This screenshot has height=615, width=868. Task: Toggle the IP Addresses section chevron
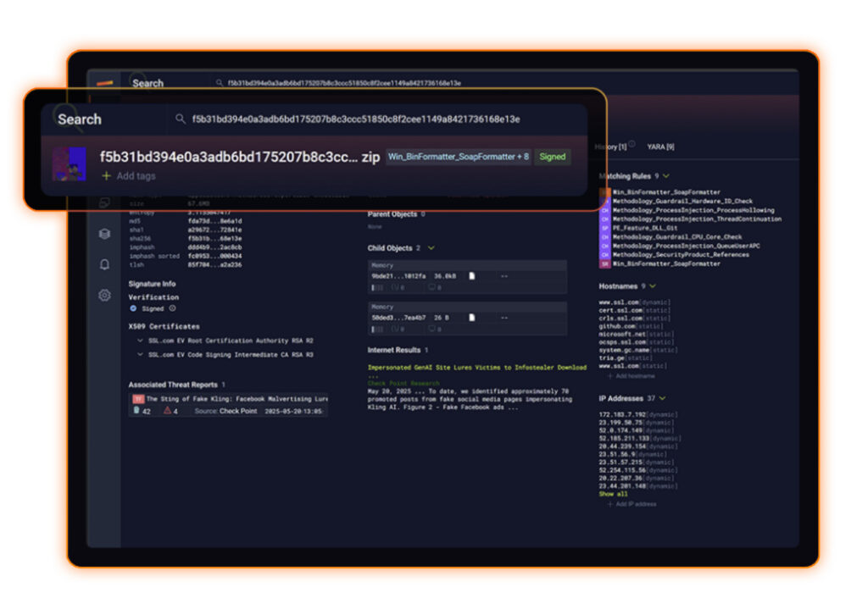(663, 398)
